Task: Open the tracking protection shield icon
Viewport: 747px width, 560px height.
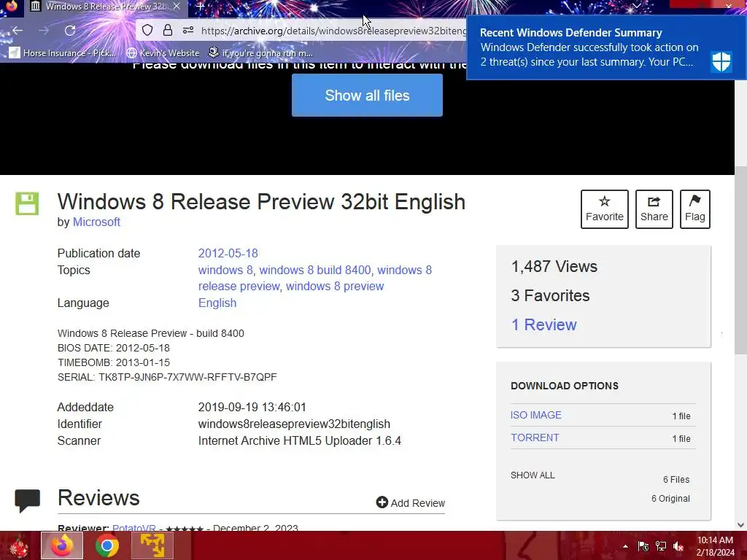Action: pyautogui.click(x=147, y=31)
